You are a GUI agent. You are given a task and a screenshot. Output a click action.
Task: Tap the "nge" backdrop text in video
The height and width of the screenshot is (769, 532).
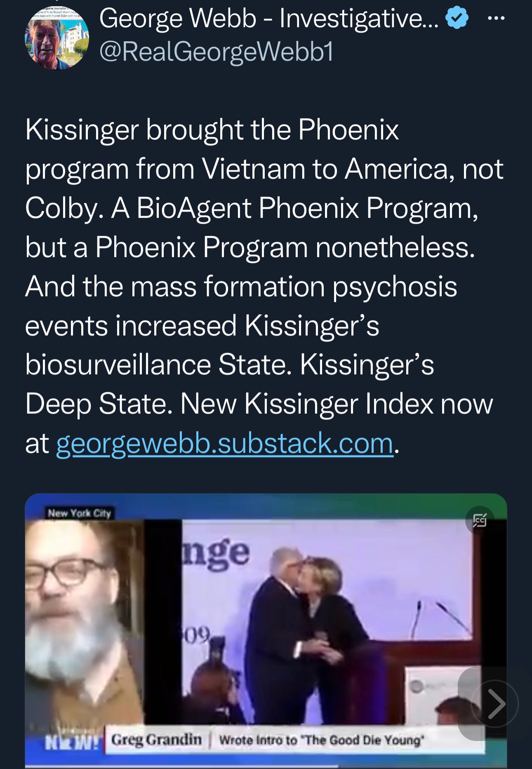click(x=217, y=553)
